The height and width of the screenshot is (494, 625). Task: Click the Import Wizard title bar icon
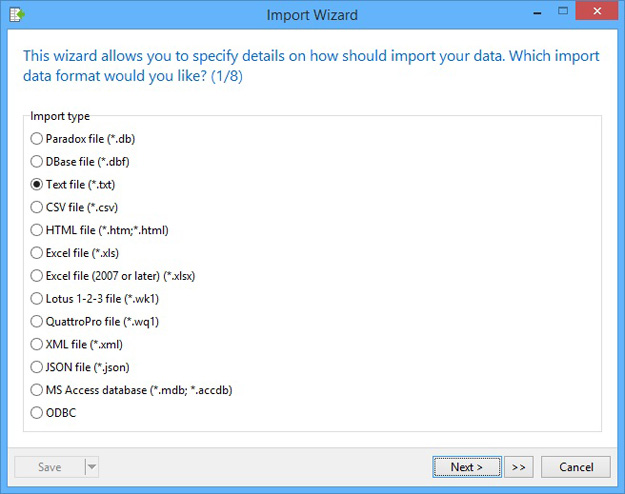coord(17,15)
